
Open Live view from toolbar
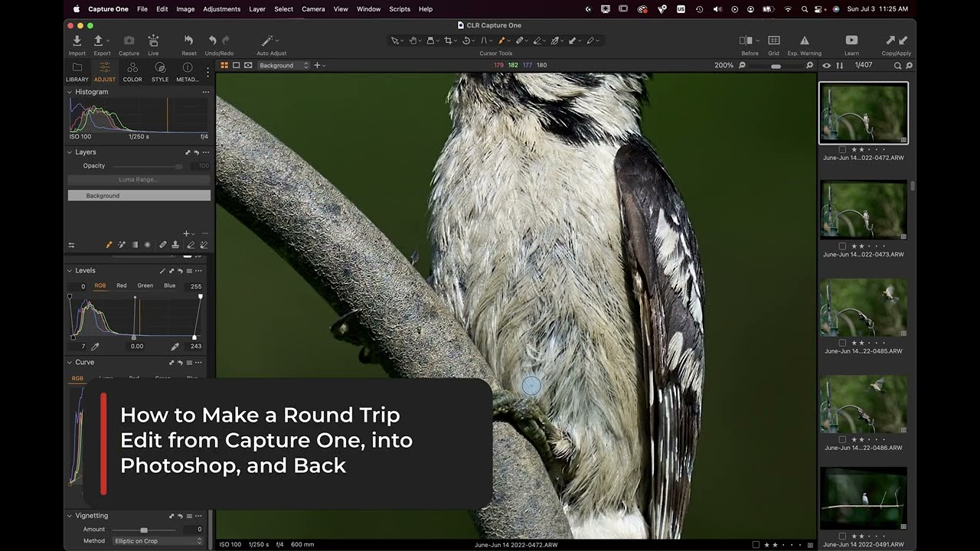click(x=153, y=41)
